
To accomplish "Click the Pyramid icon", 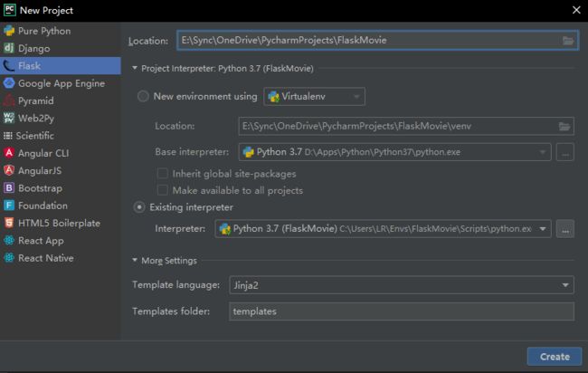I will tap(9, 100).
